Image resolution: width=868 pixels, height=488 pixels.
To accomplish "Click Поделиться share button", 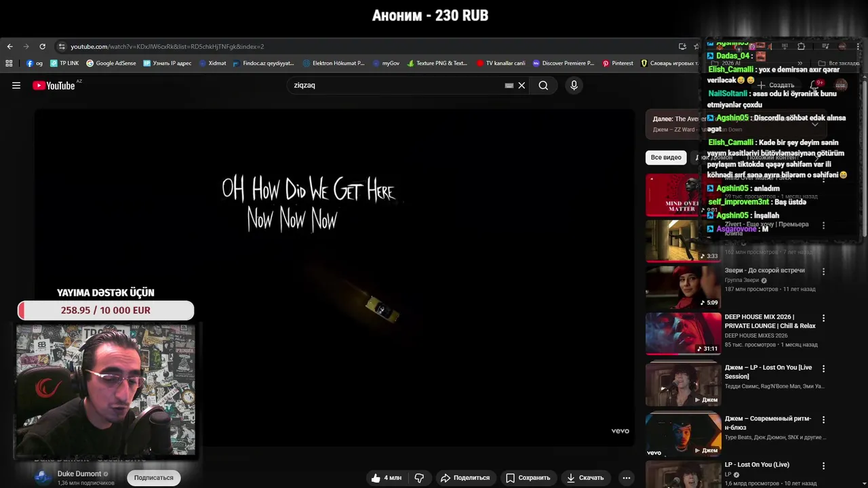I will 465,478.
